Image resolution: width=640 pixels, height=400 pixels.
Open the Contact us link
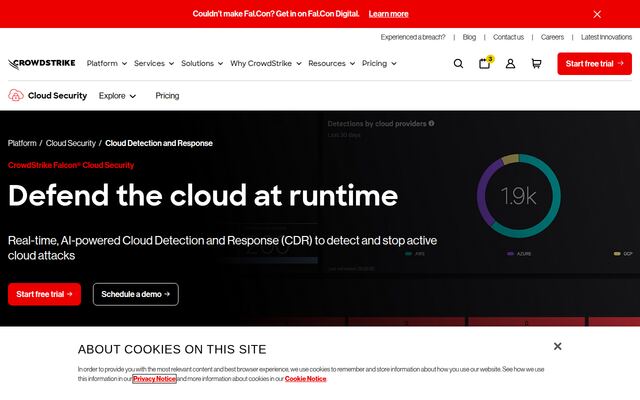tap(508, 37)
